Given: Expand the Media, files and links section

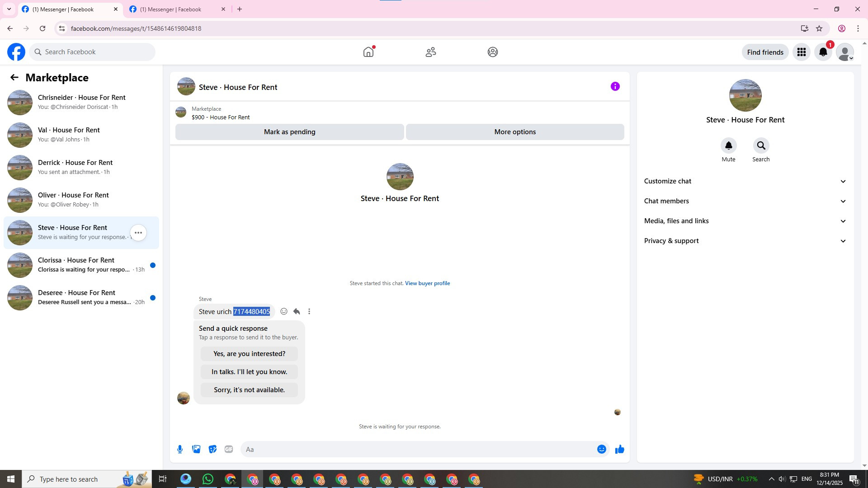Looking at the screenshot, I should click(x=745, y=221).
